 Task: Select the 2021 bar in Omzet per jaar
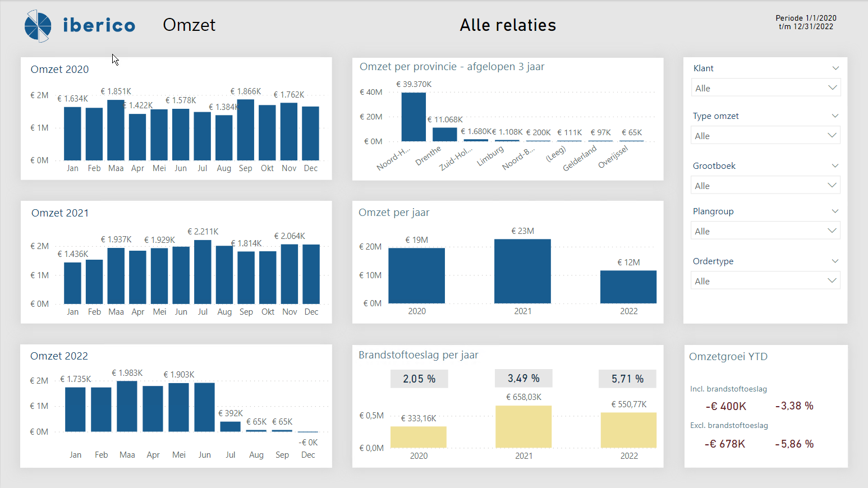523,271
